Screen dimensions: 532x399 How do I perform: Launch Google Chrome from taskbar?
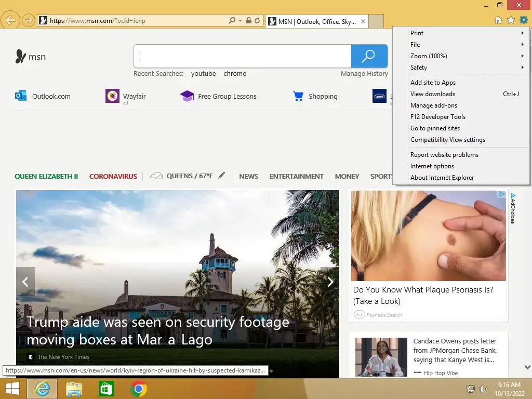pyautogui.click(x=138, y=389)
